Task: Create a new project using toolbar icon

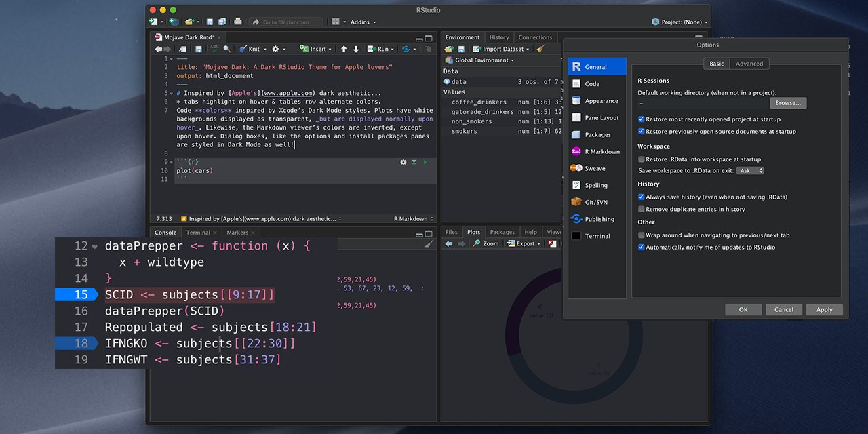Action: coord(174,22)
